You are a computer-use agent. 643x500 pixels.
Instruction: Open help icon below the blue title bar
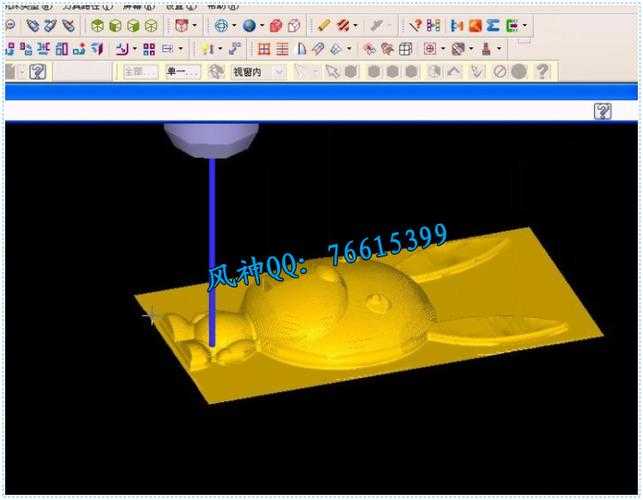(x=602, y=111)
